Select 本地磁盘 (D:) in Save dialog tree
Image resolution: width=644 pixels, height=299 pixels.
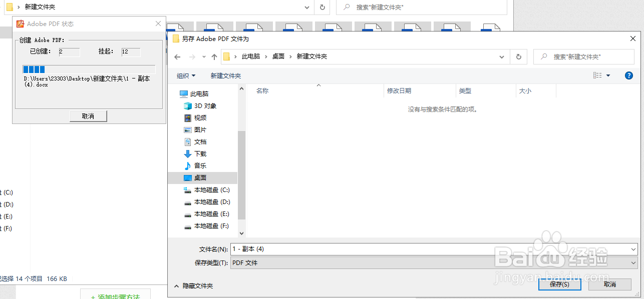[x=207, y=202]
